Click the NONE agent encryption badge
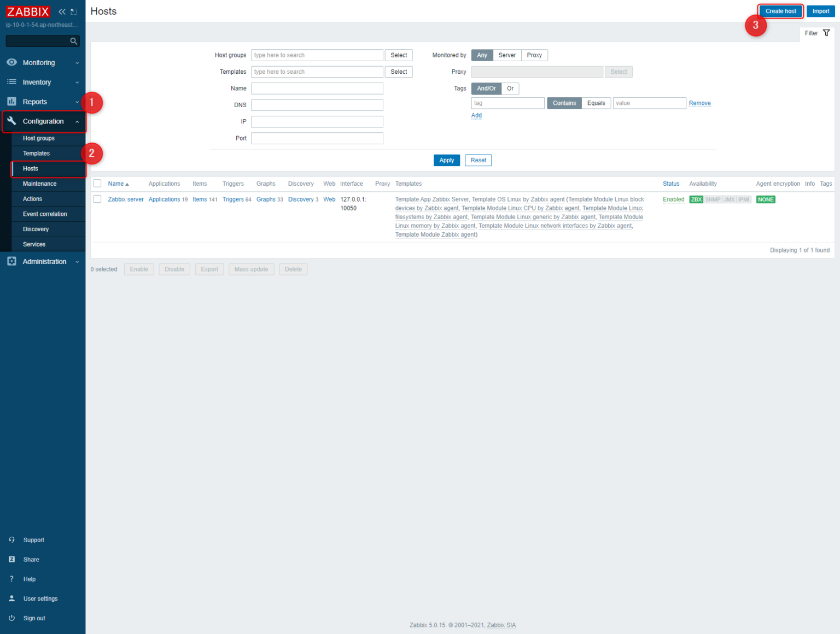The width and height of the screenshot is (840, 634). pos(766,199)
